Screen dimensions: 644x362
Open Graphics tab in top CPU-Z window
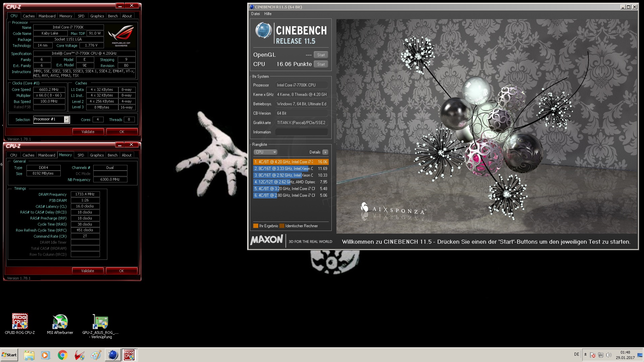click(97, 16)
